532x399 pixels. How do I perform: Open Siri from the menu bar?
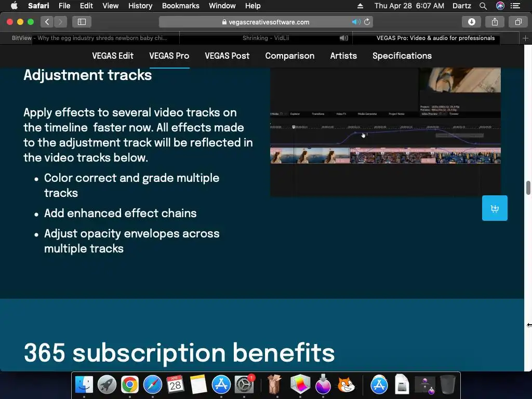(500, 6)
